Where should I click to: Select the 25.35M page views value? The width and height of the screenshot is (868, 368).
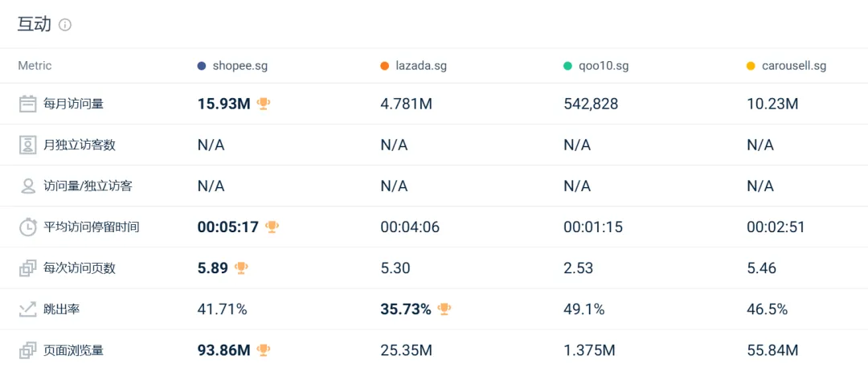407,350
